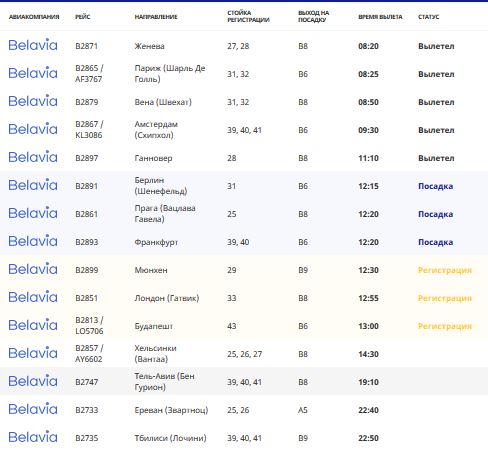Click destination Тель-Авив (Бен Гурион)
Screen dimensions: 488x451
point(164,382)
